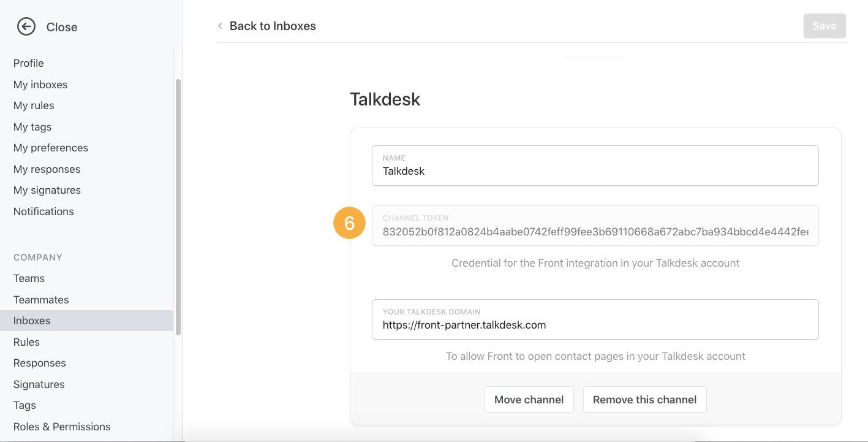Edit the Name field containing Talkdesk
Image resolution: width=868 pixels, height=442 pixels.
coord(595,166)
